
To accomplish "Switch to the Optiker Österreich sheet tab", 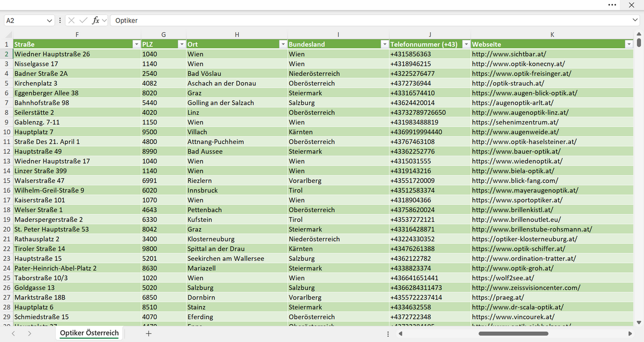I will coord(89,333).
